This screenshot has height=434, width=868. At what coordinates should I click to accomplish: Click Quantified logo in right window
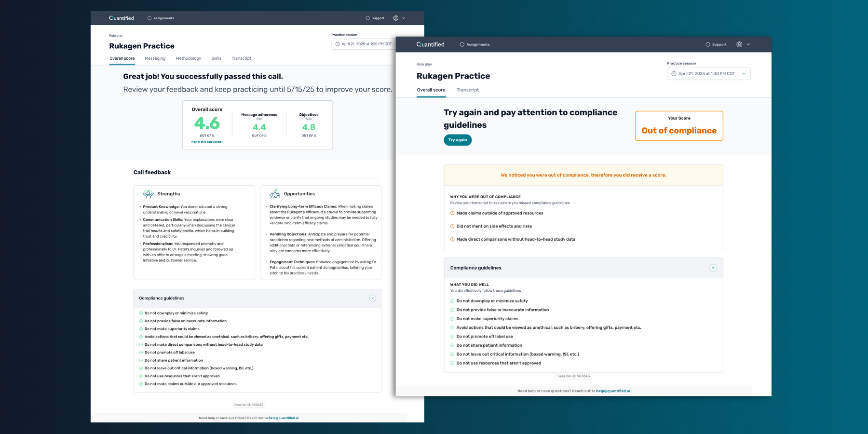point(430,44)
